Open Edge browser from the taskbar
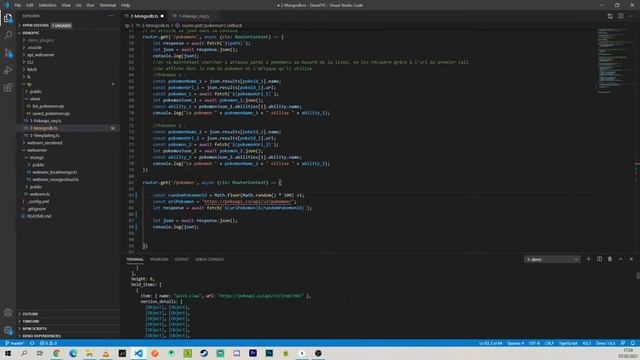 point(73,353)
